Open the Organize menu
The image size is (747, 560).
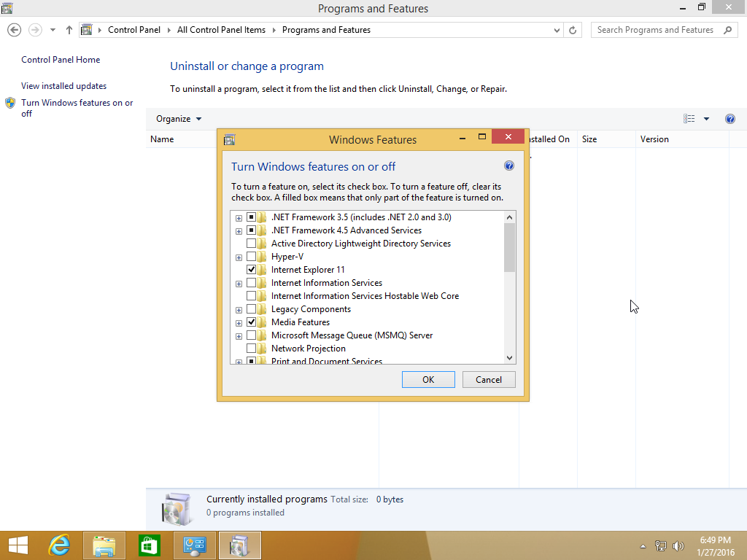point(179,119)
